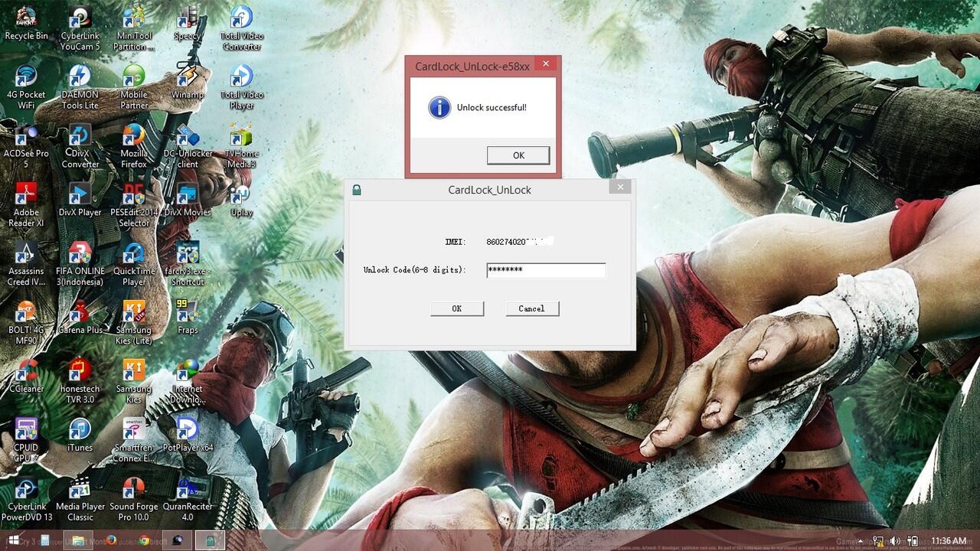Click the Unlock successful! message text
This screenshot has width=980, height=551.
(x=492, y=108)
